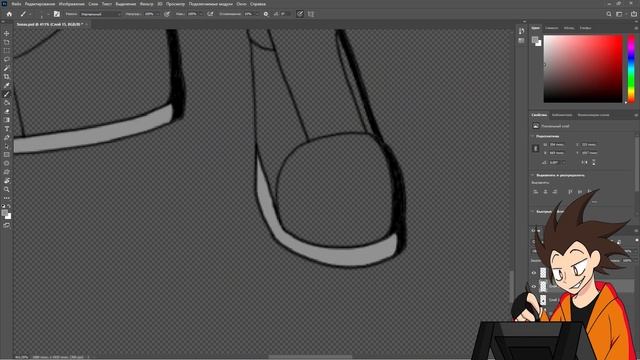Screen dimensions: 640x360
Task: Open the Opacity slider dropdown arrow
Action: 158,14
